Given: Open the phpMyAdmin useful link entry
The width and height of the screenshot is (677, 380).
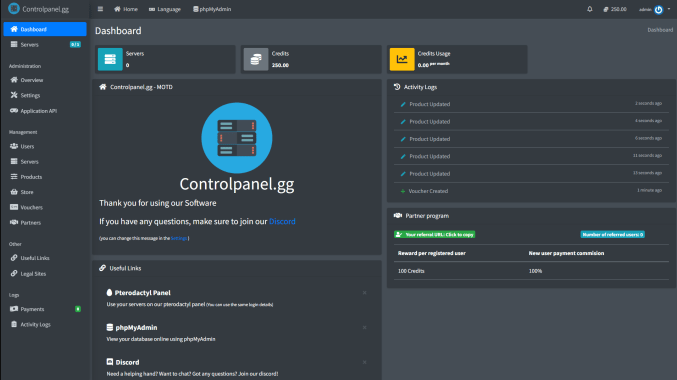Looking at the screenshot, I should 136,327.
